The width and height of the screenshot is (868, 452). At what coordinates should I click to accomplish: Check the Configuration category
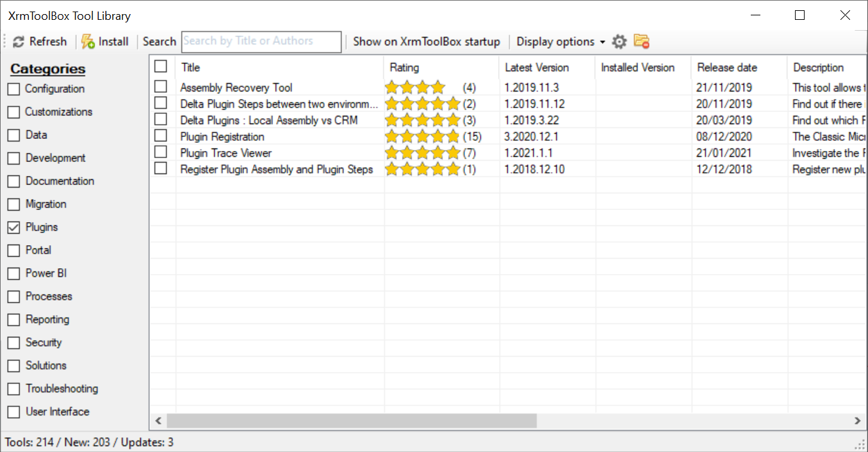pos(13,89)
